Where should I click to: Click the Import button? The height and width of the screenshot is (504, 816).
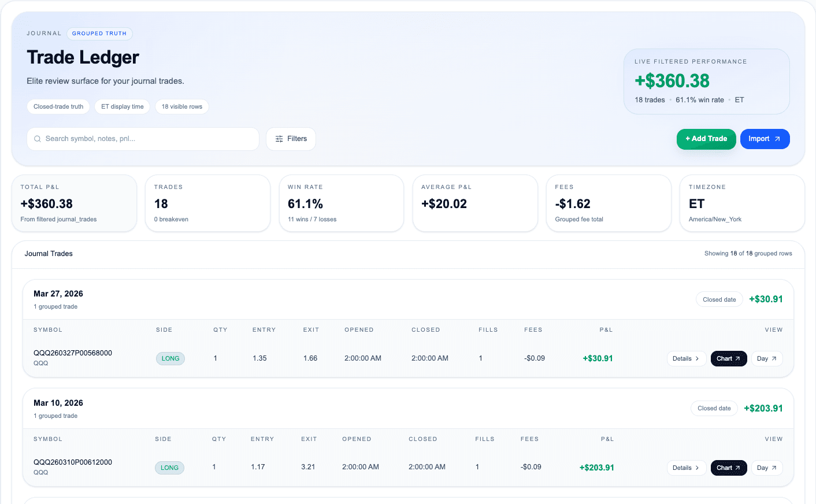pos(765,139)
